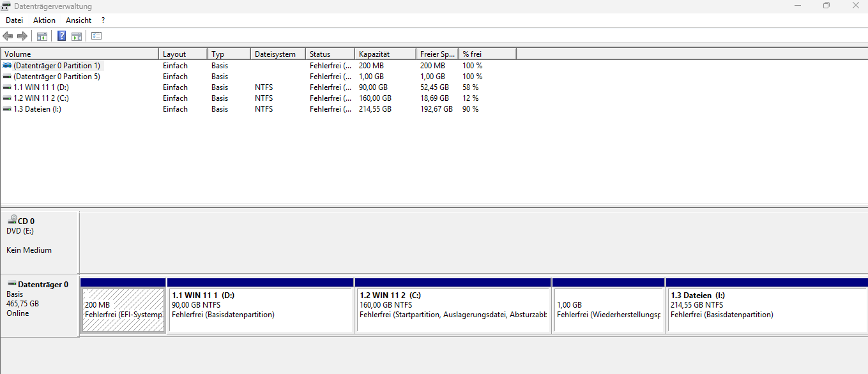
Task: Sort by the Status column header
Action: (330, 54)
